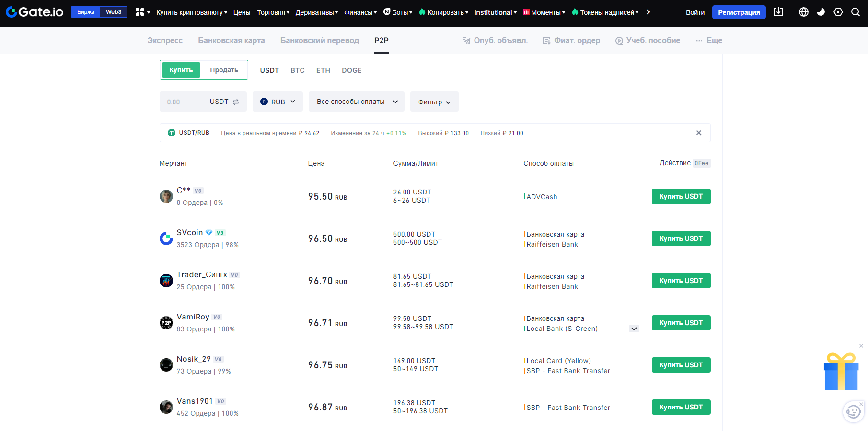Click the 0Fee badge in the table header
The width and height of the screenshot is (868, 431).
tap(702, 163)
